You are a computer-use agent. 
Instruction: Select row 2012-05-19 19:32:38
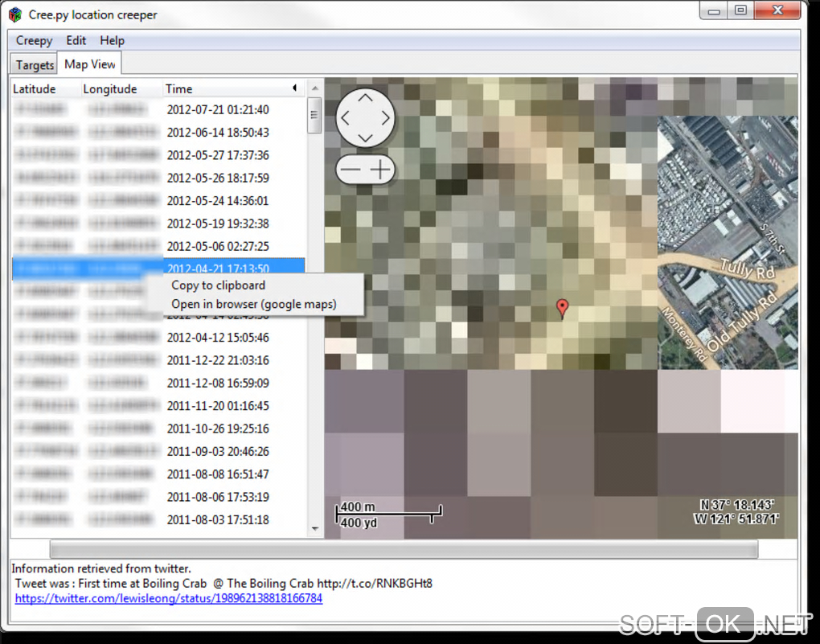pyautogui.click(x=158, y=224)
